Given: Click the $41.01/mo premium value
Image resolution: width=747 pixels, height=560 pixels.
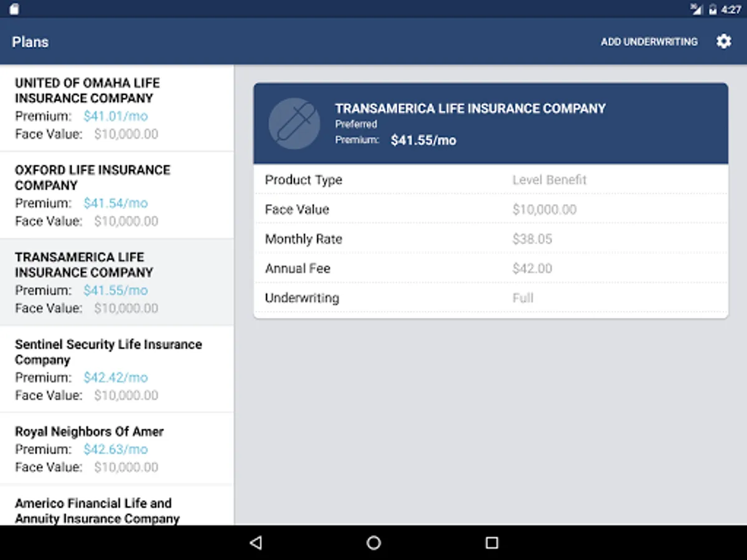Looking at the screenshot, I should pos(116,116).
